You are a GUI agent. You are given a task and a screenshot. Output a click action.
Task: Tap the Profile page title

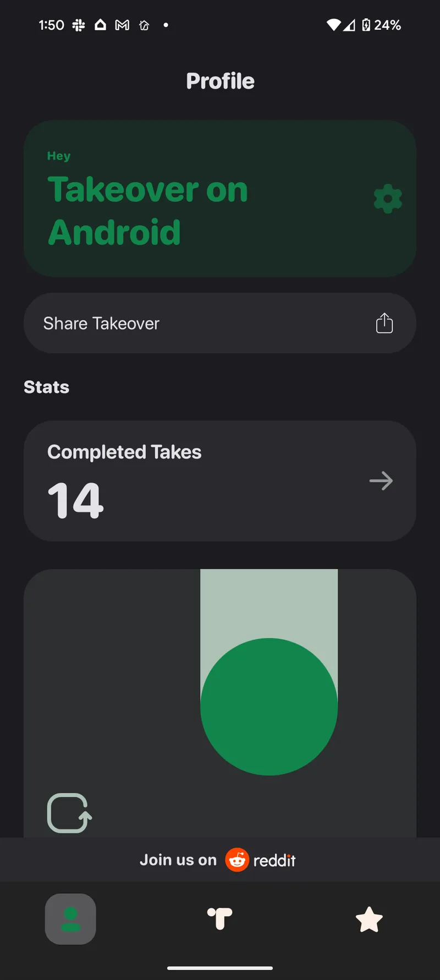(x=220, y=81)
